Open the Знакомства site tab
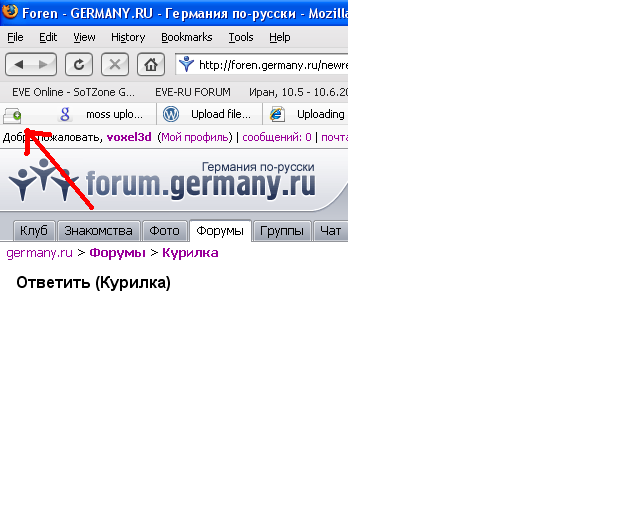This screenshot has height=512, width=640. [98, 231]
